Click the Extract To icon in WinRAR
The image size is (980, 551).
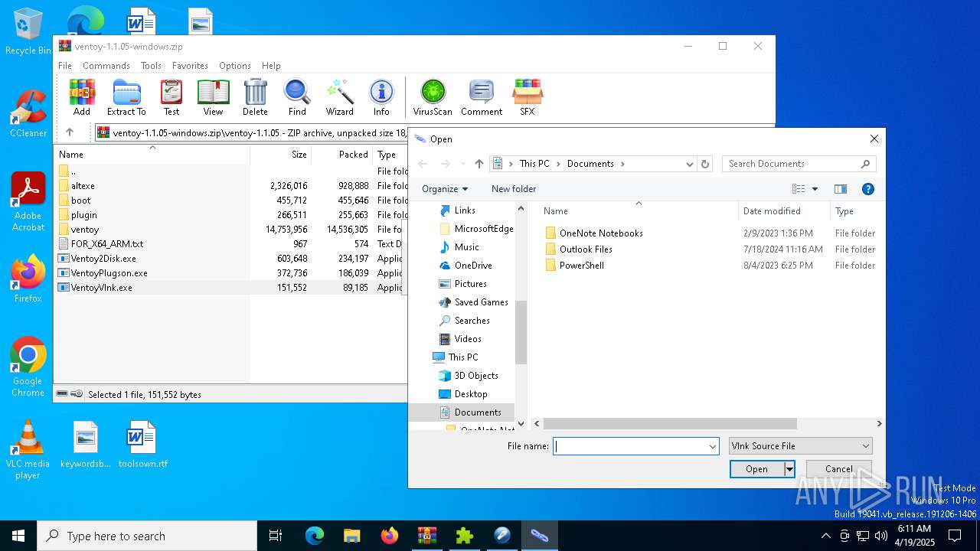point(126,97)
